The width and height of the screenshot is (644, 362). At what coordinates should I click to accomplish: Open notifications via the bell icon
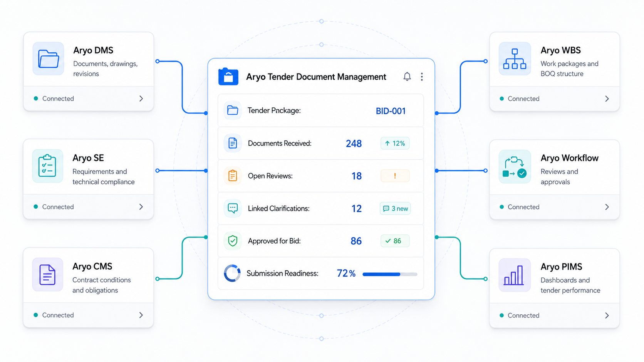(x=407, y=77)
